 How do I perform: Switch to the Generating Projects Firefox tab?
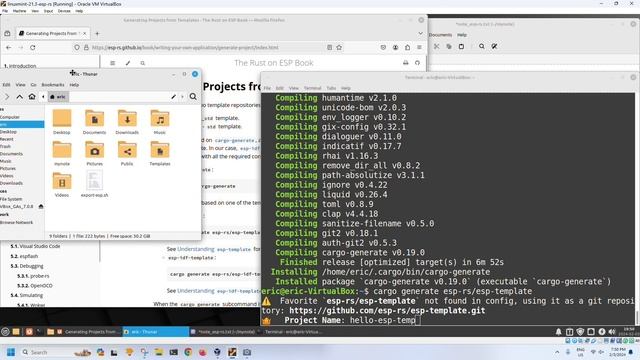(x=52, y=33)
